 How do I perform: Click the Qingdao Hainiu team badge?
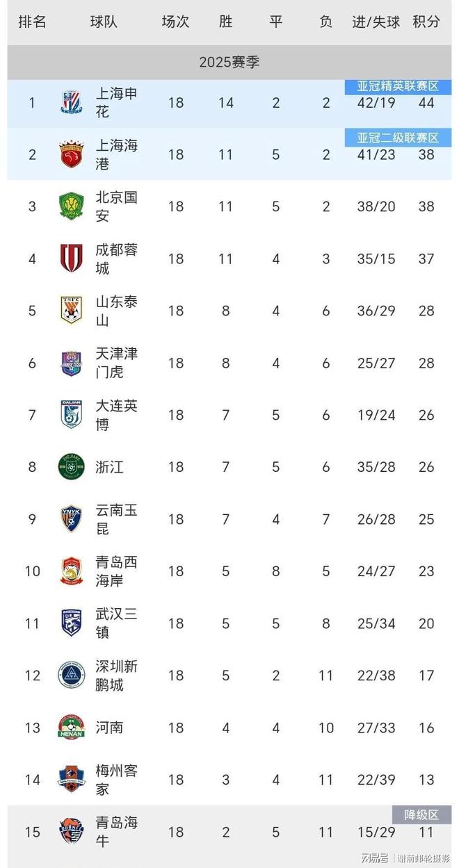coord(71,832)
